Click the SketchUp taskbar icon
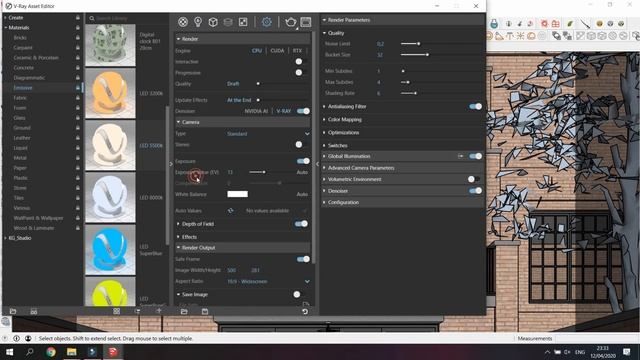 pos(113,352)
